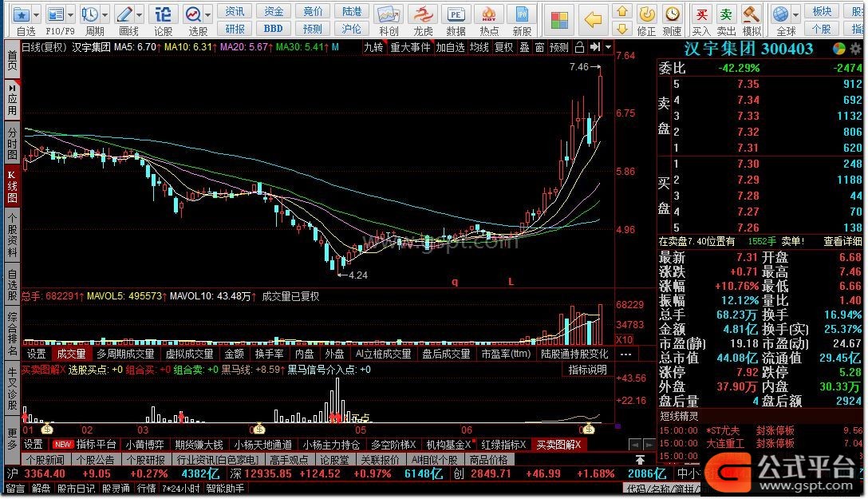Open the 论股 discussion icon
Screen dimensions: 868x499
[164, 14]
